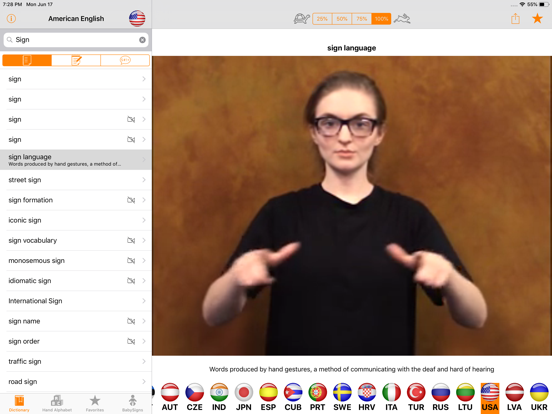The width and height of the screenshot is (552, 414).
Task: Tap the no-video icon on idiomatic sign
Action: 131,281
